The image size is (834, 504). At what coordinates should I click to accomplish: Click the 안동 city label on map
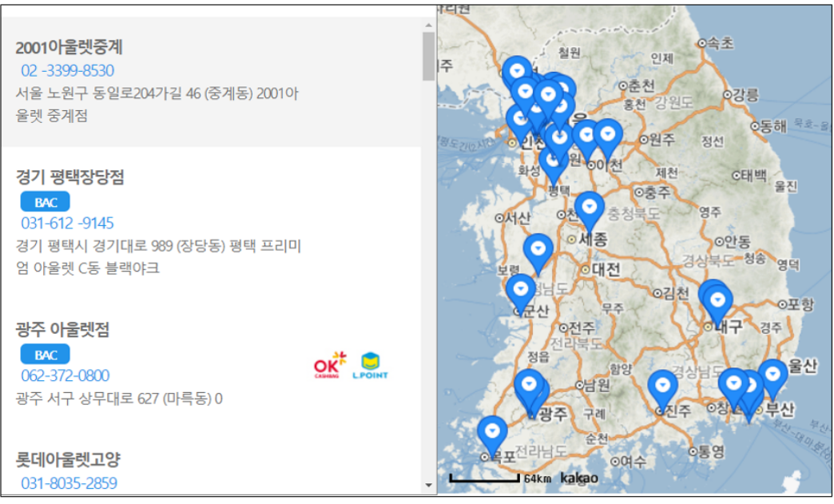tap(737, 242)
